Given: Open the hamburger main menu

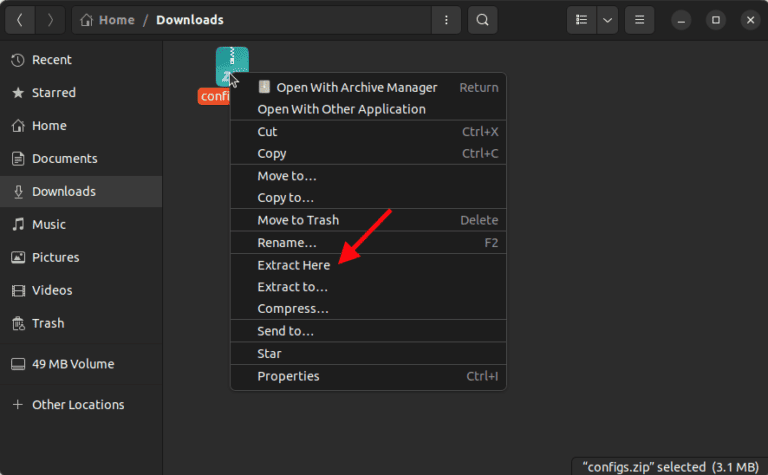Looking at the screenshot, I should [x=641, y=20].
